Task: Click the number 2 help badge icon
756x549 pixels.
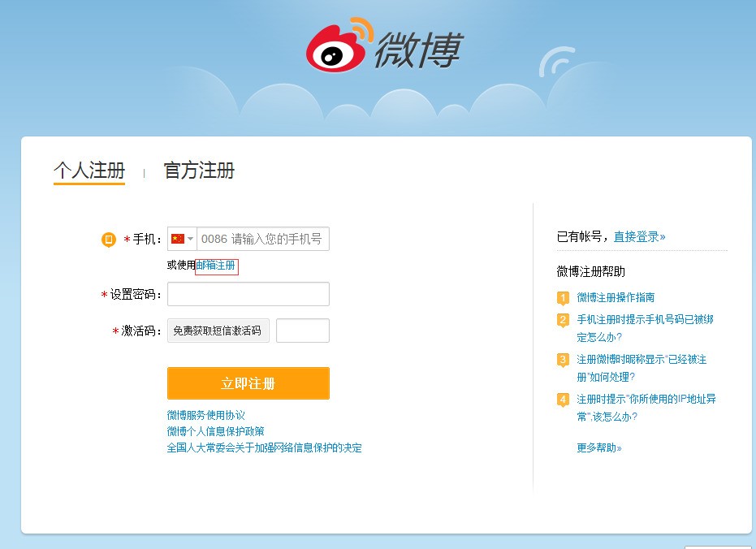Action: tap(563, 320)
